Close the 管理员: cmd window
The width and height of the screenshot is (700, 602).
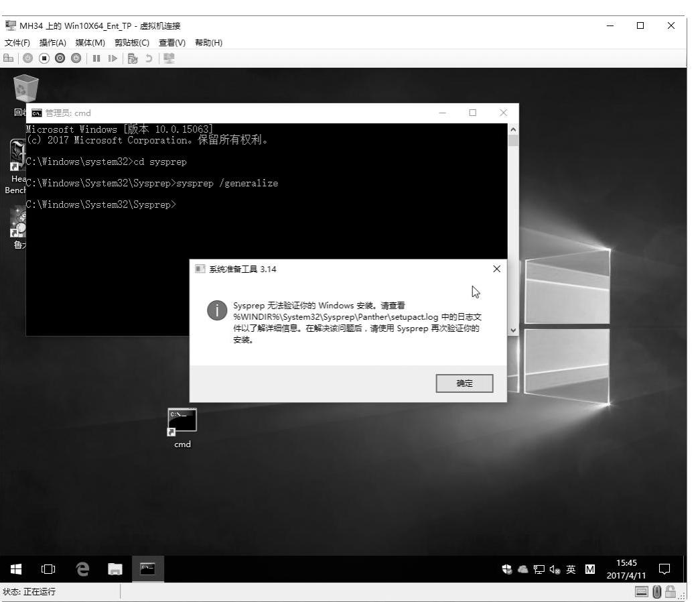503,113
